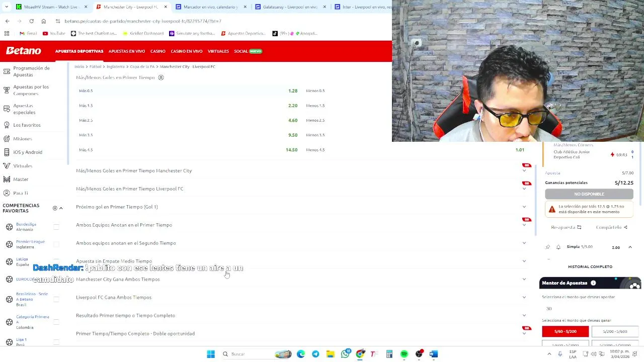Open Virtuales sidebar icon
The width and height of the screenshot is (644, 362).
(x=7, y=165)
